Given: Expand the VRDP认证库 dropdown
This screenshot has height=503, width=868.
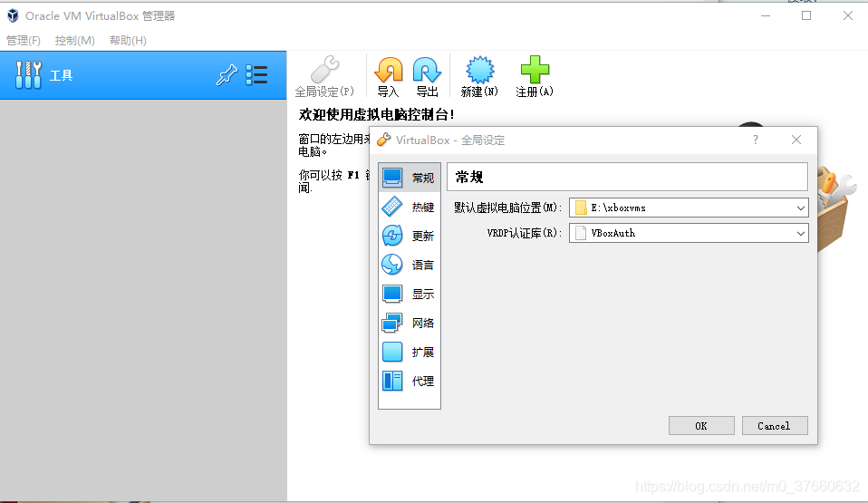Looking at the screenshot, I should tap(800, 233).
